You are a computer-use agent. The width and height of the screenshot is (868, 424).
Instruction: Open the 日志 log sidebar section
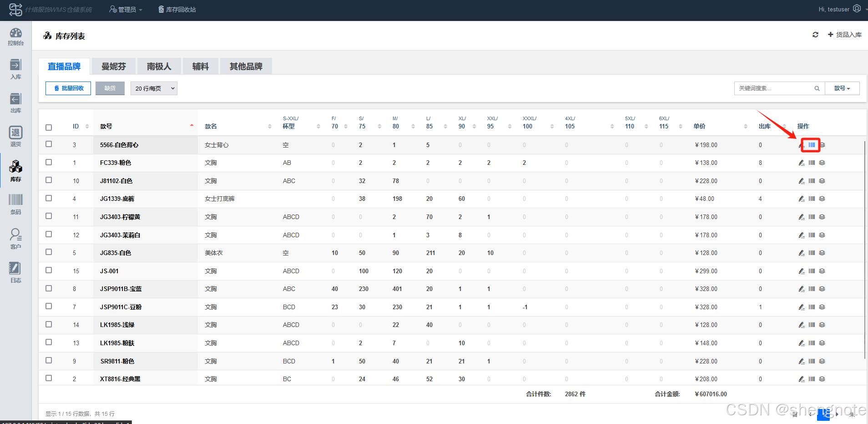pyautogui.click(x=15, y=272)
